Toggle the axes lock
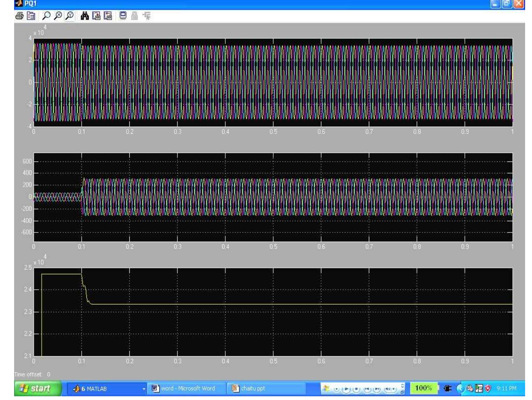This screenshot has height=400, width=532. (x=134, y=16)
